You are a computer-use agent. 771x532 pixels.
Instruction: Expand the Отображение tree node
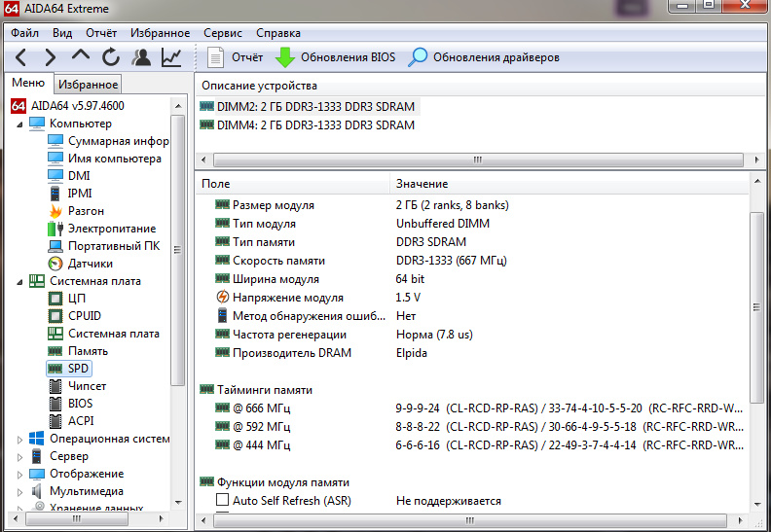(x=19, y=475)
